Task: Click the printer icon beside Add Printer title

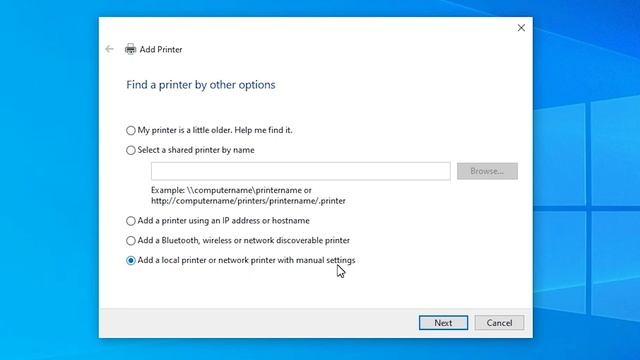Action: pos(131,49)
